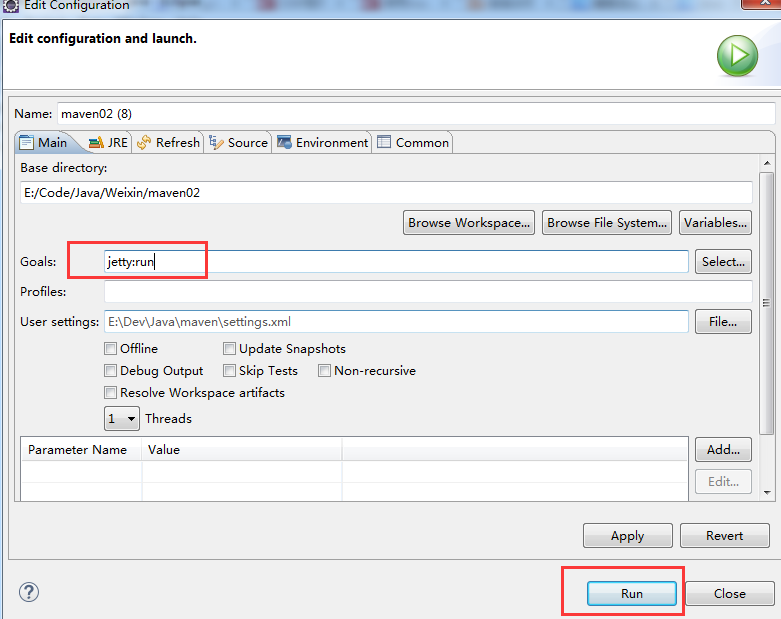Screen dimensions: 781x619
Task: Click Add parameter button
Action: tap(723, 450)
